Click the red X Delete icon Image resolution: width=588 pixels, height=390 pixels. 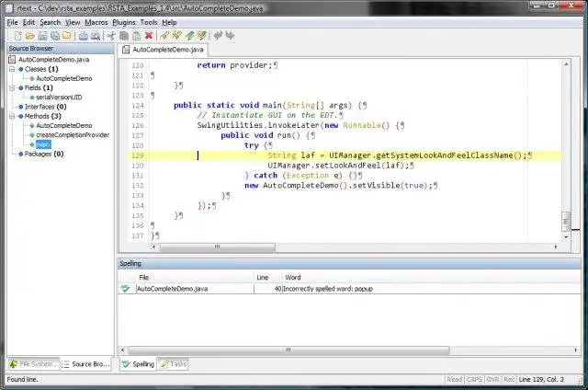click(149, 36)
